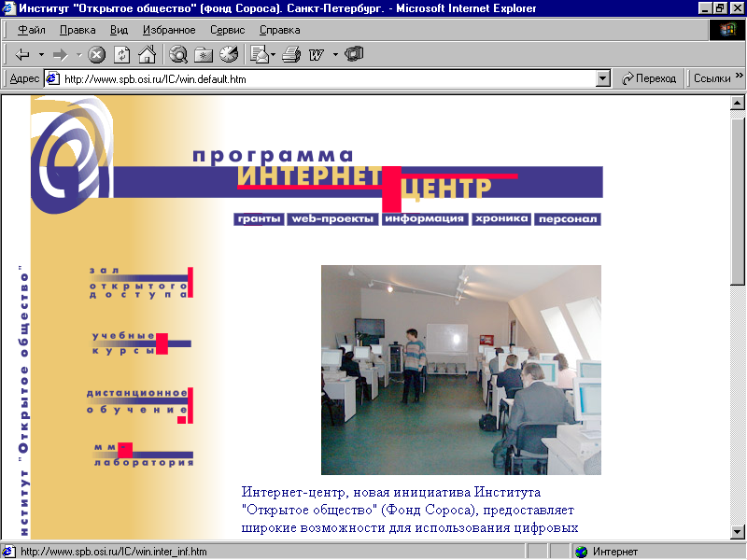
Task: Click the status bar URL text
Action: pyautogui.click(x=114, y=552)
